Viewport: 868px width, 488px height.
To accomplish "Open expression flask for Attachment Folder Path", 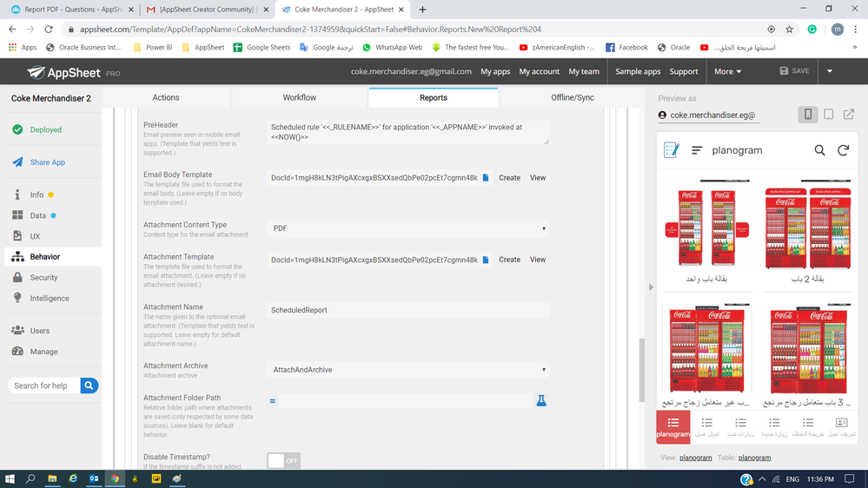I will coord(540,400).
